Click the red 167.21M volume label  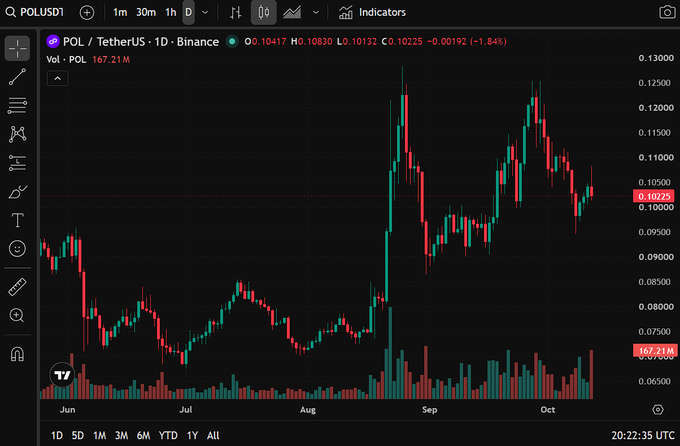[655, 350]
